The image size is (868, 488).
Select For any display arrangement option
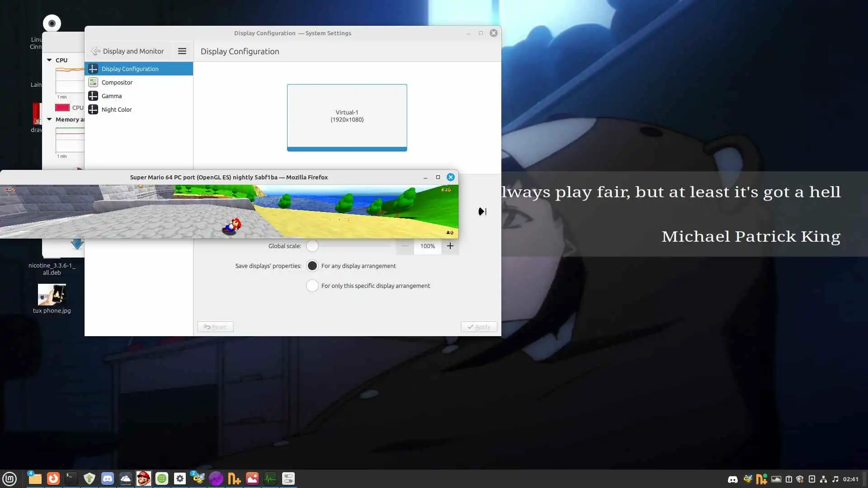[x=312, y=266]
